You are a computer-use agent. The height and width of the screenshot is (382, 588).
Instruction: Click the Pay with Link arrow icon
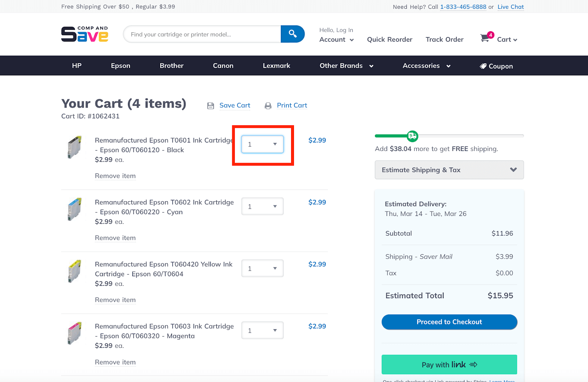coord(474,364)
